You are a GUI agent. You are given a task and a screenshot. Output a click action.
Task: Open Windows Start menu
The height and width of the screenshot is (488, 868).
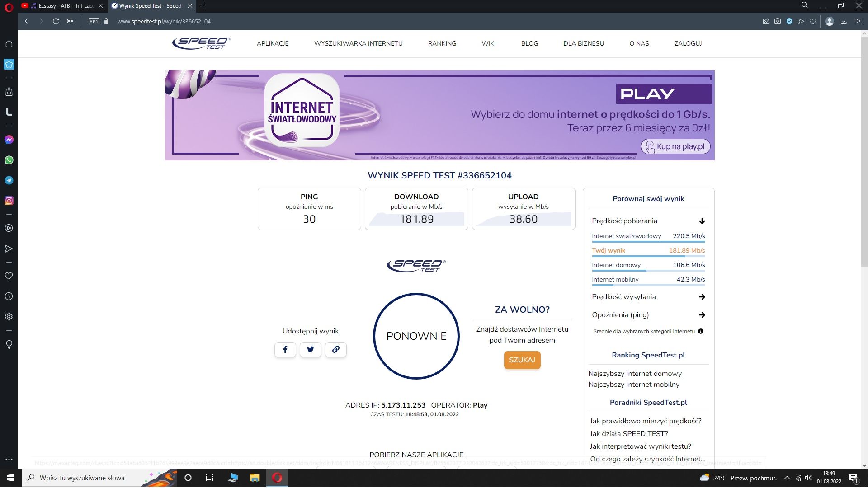pos(11,478)
